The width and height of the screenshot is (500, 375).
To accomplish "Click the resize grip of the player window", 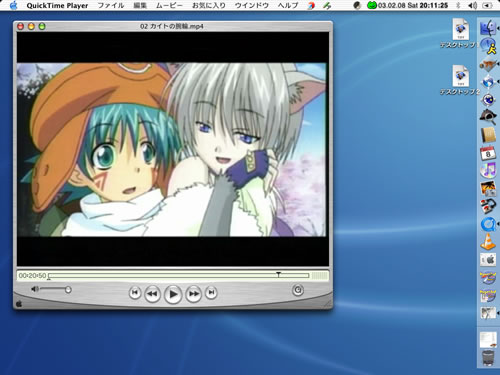I will [328, 303].
